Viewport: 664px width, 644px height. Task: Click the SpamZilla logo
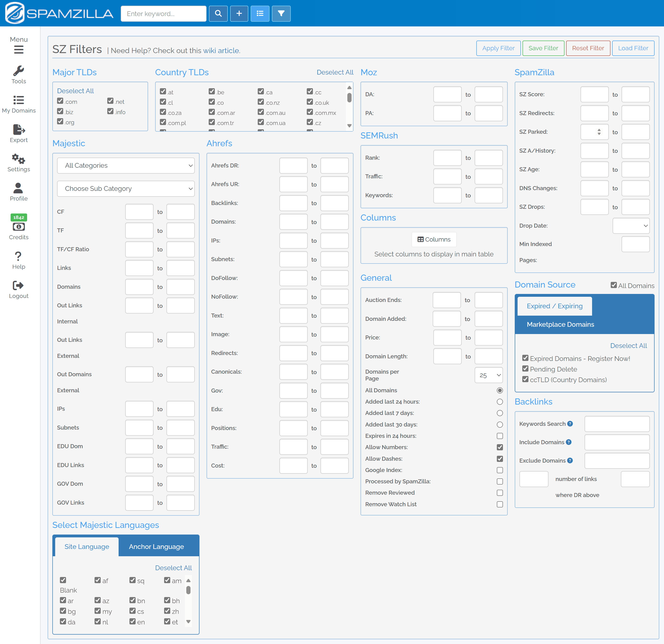tap(59, 13)
